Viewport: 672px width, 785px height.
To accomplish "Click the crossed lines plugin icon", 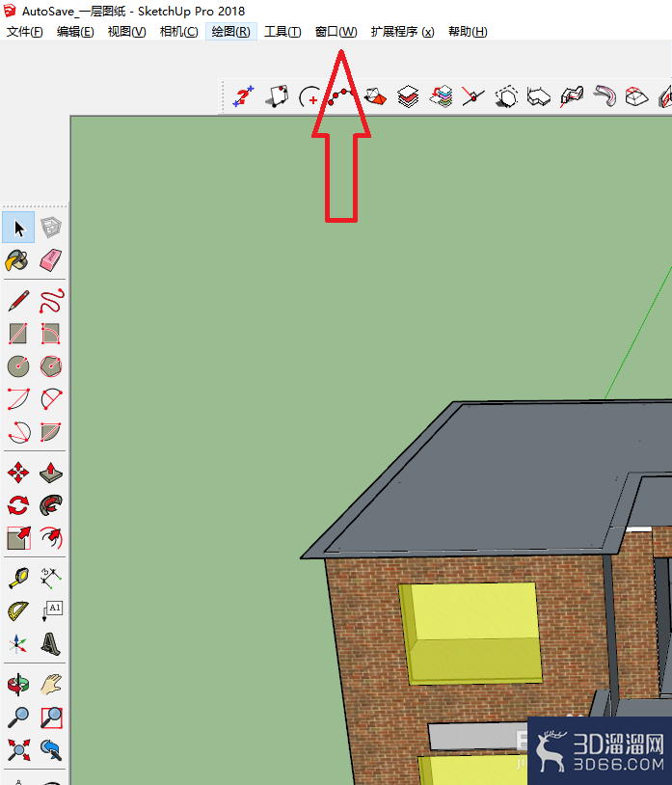I will click(473, 96).
